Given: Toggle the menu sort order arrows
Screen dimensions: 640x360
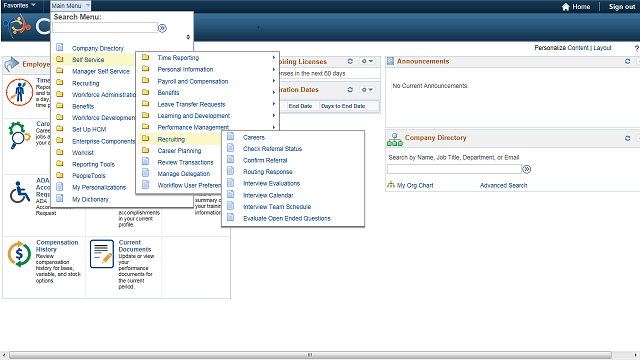Looking at the screenshot, I should click(188, 37).
